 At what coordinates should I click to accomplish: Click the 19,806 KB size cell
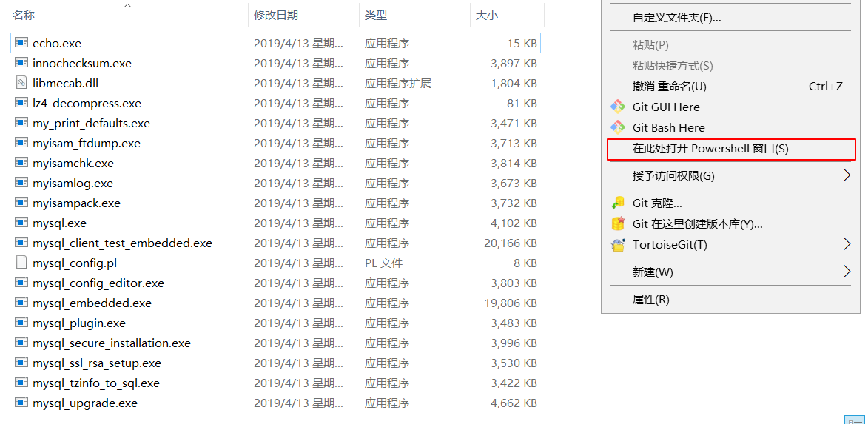click(x=510, y=303)
